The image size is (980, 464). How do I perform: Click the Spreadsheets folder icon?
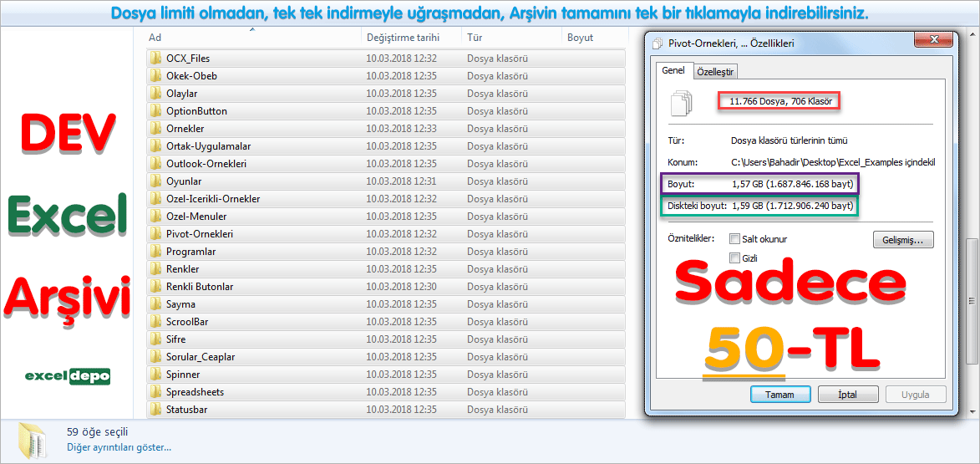[x=155, y=392]
